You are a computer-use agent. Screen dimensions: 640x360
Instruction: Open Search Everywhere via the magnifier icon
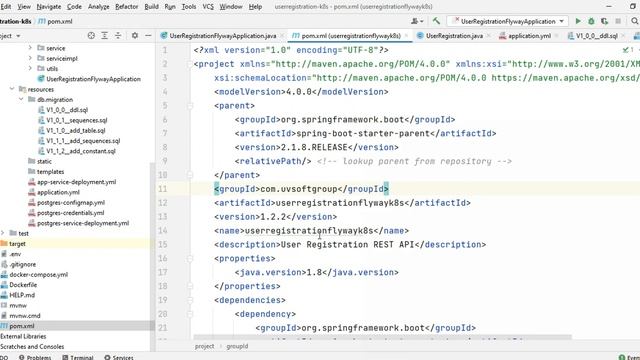[x=634, y=21]
